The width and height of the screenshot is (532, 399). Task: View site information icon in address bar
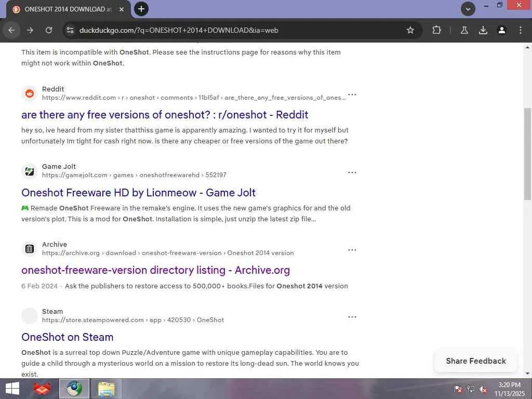[x=70, y=30]
